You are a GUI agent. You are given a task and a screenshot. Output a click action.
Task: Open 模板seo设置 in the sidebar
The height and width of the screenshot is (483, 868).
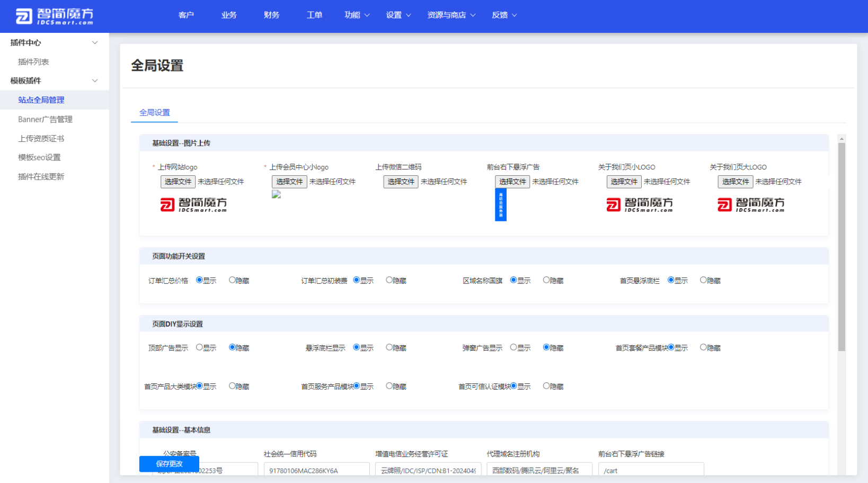(x=39, y=157)
